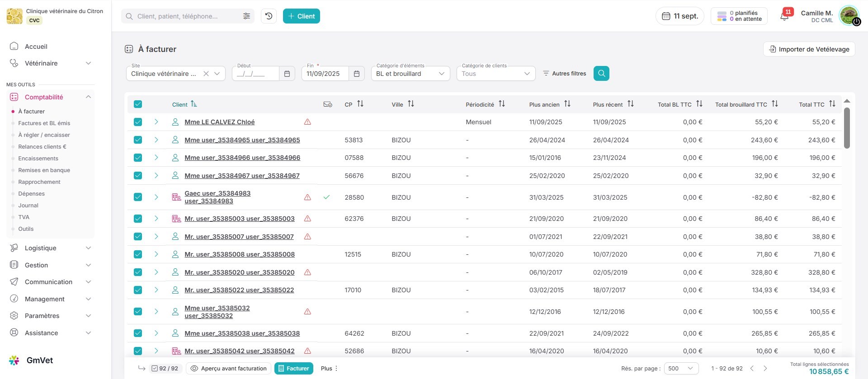Image resolution: width=868 pixels, height=379 pixels.
Task: Uncheck checkbox for Mr. user_35385022 row
Action: pos(138,290)
